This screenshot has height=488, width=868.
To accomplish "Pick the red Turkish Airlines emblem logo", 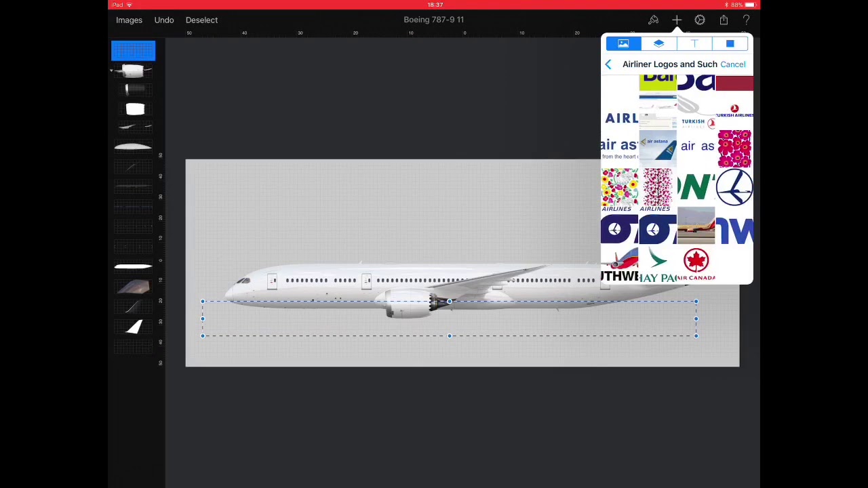I will click(734, 110).
